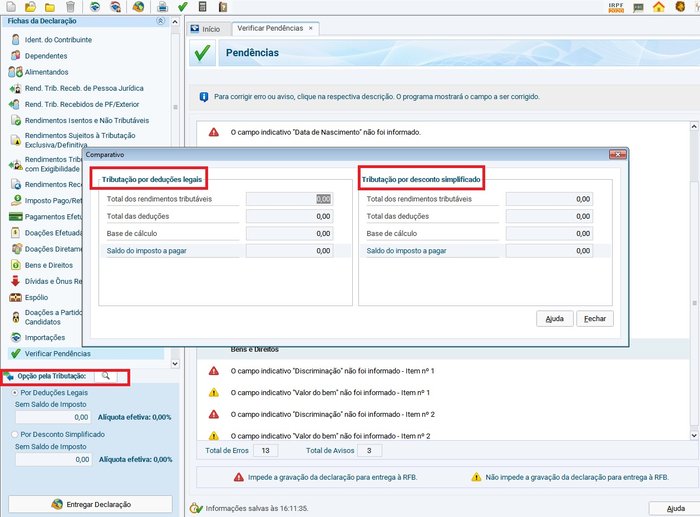The image size is (700, 517).
Task: Click the magnifier next to Opção pela Tributação
Action: (105, 376)
